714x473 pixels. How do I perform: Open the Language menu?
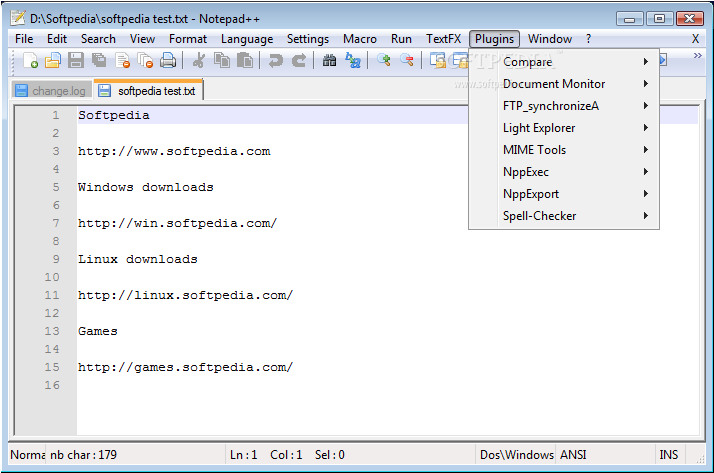tap(247, 39)
